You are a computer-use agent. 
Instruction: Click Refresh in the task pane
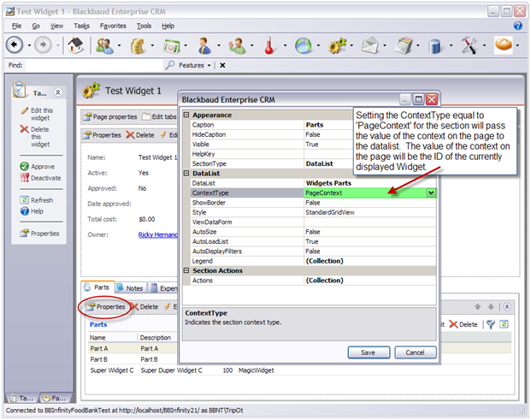(x=37, y=200)
